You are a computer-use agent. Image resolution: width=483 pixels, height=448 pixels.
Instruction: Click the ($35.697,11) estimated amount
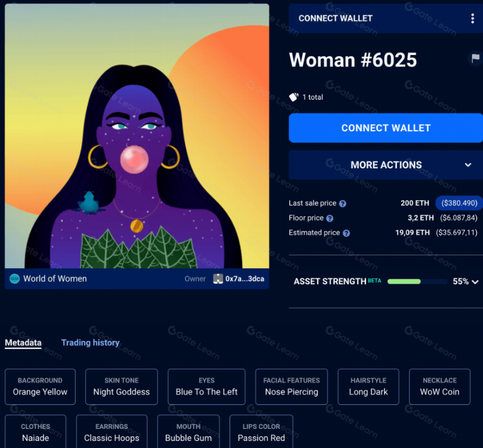(457, 233)
